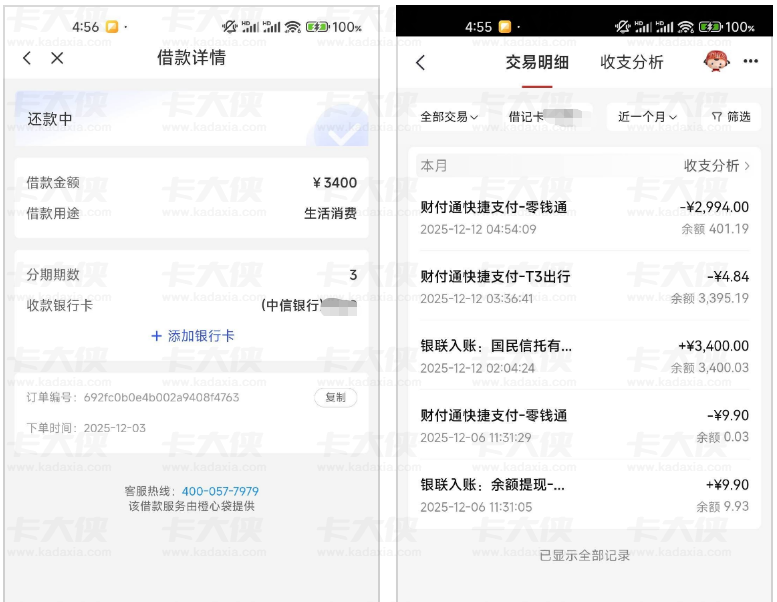Open the 财付通快捷支付-T3出行 transaction
Viewport: 777px width, 602px height.
point(585,287)
